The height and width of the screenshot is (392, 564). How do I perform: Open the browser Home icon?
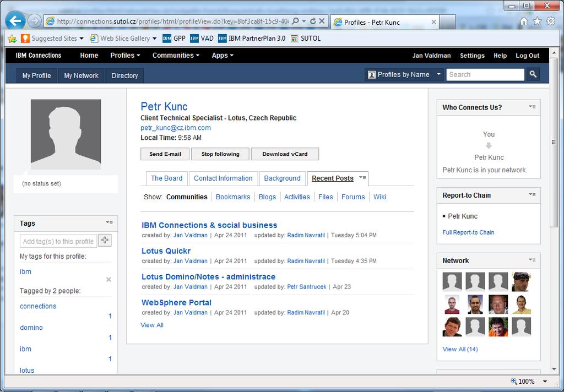(524, 21)
